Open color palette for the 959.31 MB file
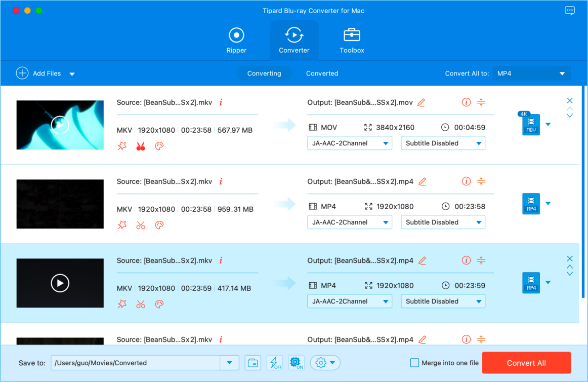 (159, 225)
